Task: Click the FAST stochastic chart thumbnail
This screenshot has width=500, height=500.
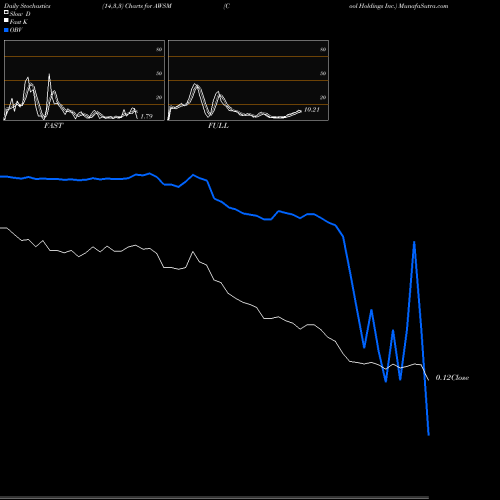Action: click(84, 80)
